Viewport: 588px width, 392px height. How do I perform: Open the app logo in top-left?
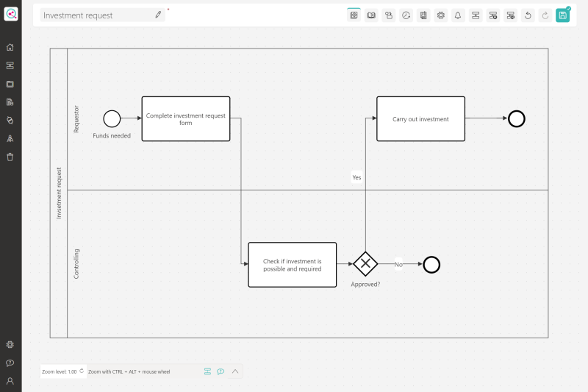(x=11, y=14)
